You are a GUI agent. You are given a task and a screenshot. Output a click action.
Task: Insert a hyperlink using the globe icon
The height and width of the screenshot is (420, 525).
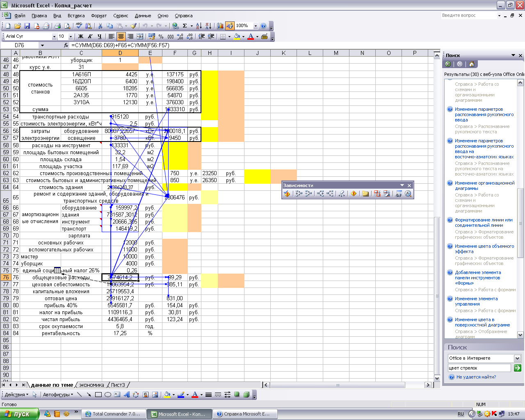(176, 26)
